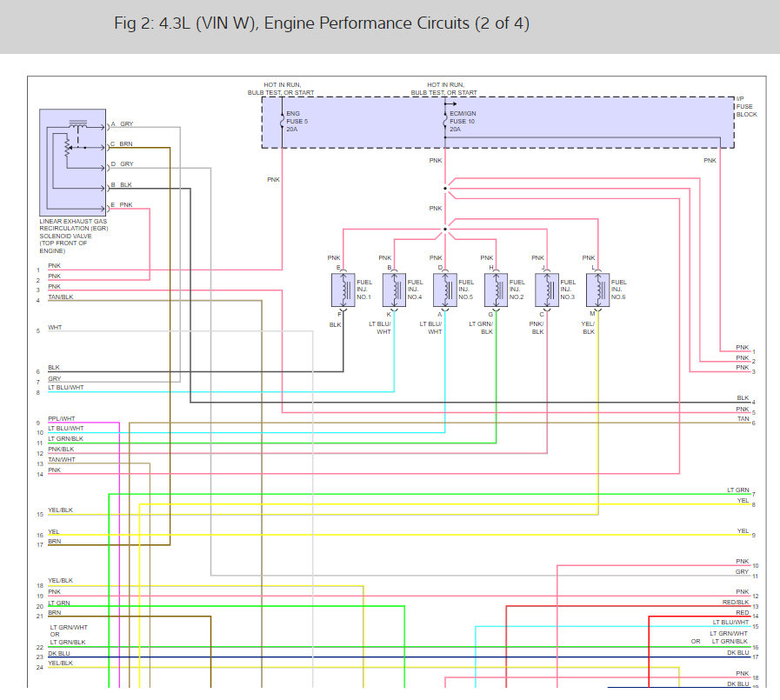Screen dimensions: 780x700
Task: Click the Fuel Inj. No.5 symbol
Action: pyautogui.click(x=445, y=290)
